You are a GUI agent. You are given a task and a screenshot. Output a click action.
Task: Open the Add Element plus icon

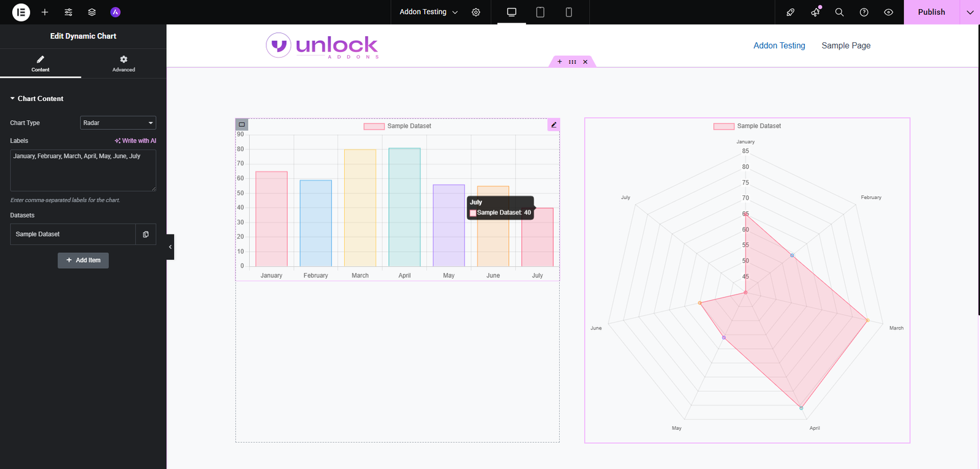point(45,12)
